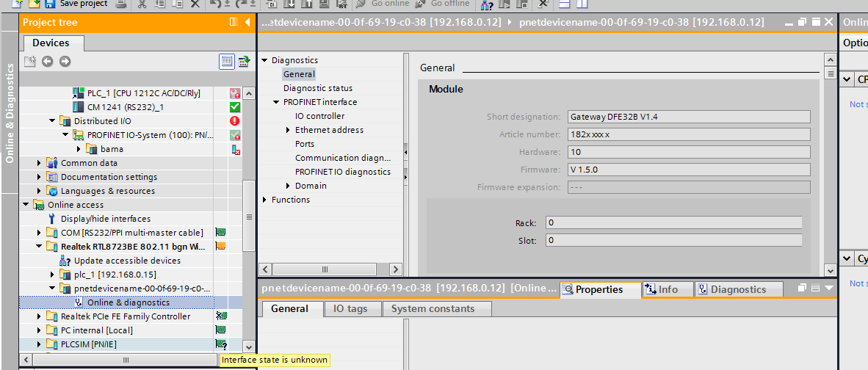Toggle the Show overview table icon

(226, 62)
